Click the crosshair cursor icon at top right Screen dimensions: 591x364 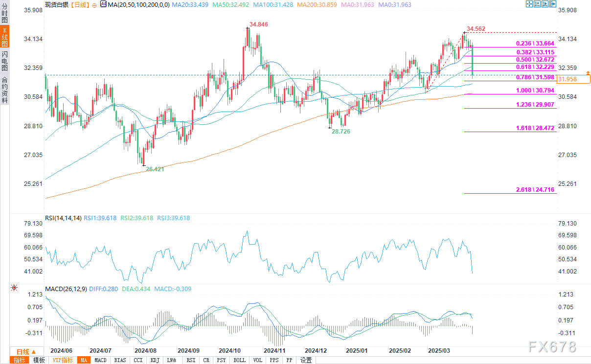[x=529, y=4]
